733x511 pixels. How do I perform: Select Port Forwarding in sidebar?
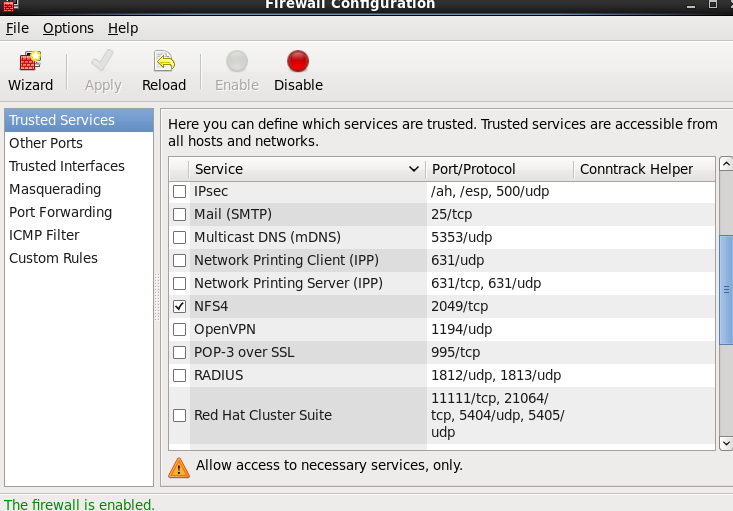click(60, 212)
